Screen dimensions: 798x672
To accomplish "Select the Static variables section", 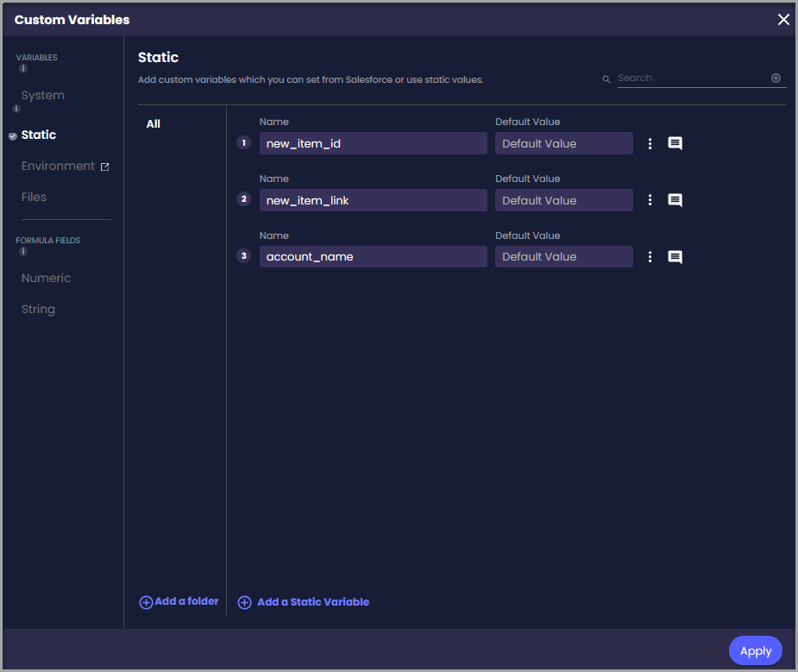I will [x=39, y=135].
